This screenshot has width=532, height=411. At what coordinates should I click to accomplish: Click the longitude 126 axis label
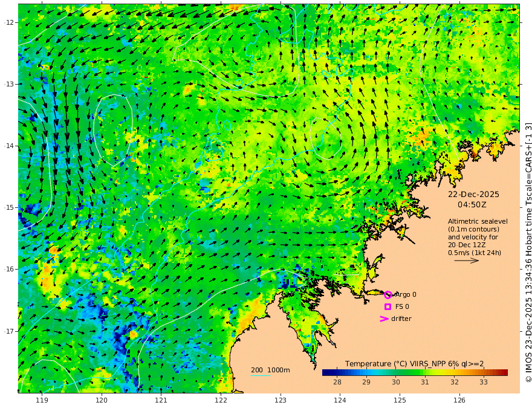click(459, 400)
